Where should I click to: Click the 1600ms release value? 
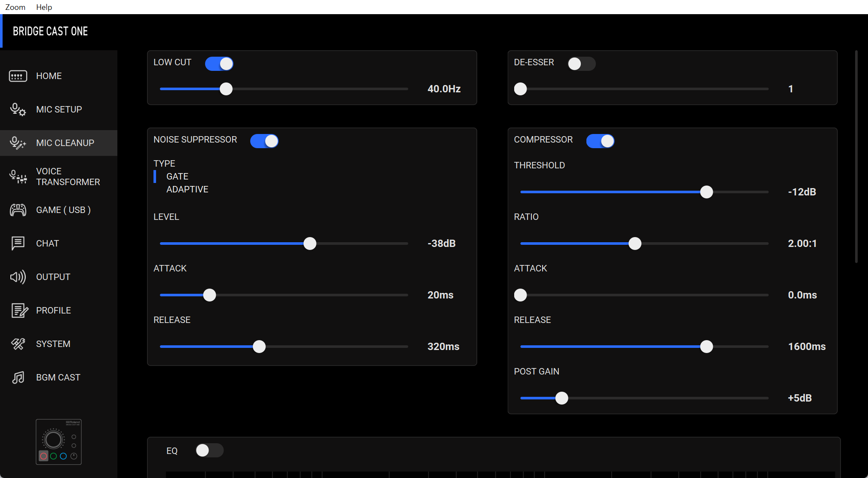click(807, 347)
